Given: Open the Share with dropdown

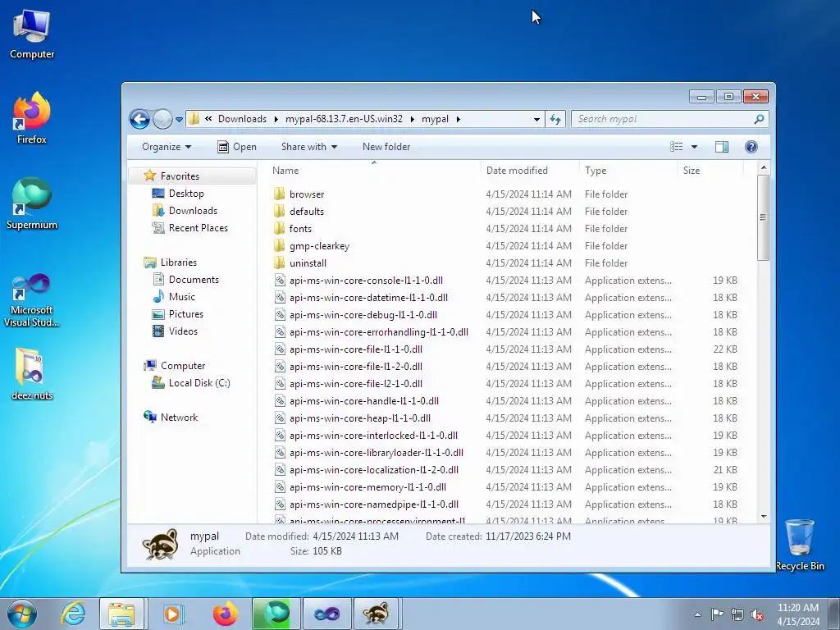Looking at the screenshot, I should coord(309,147).
